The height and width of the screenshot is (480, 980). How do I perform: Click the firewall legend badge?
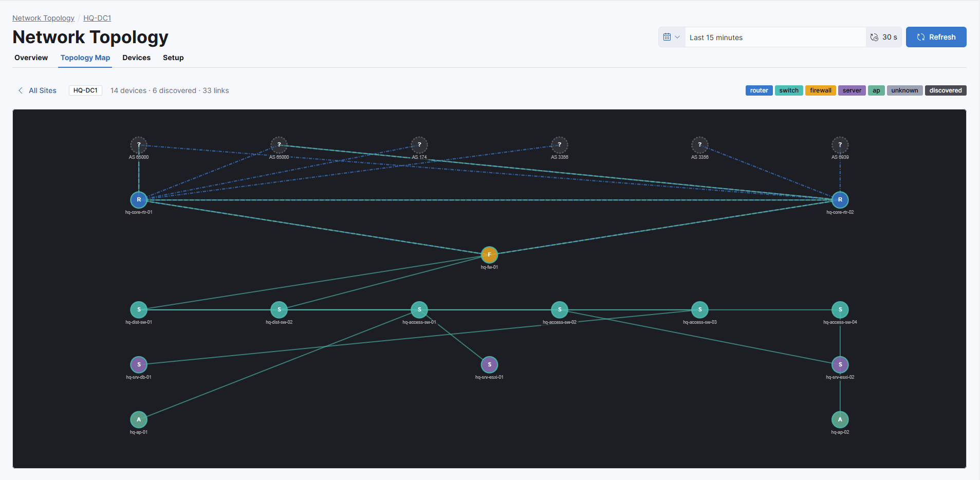[x=821, y=90]
